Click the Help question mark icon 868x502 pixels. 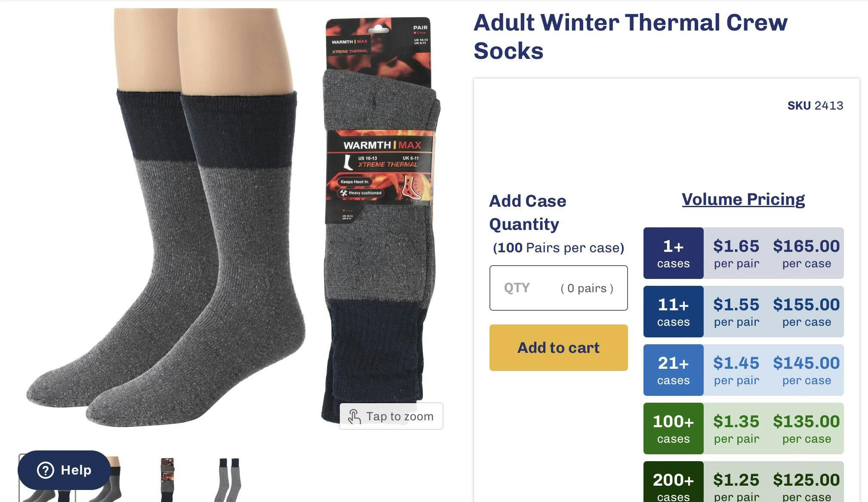click(x=46, y=470)
